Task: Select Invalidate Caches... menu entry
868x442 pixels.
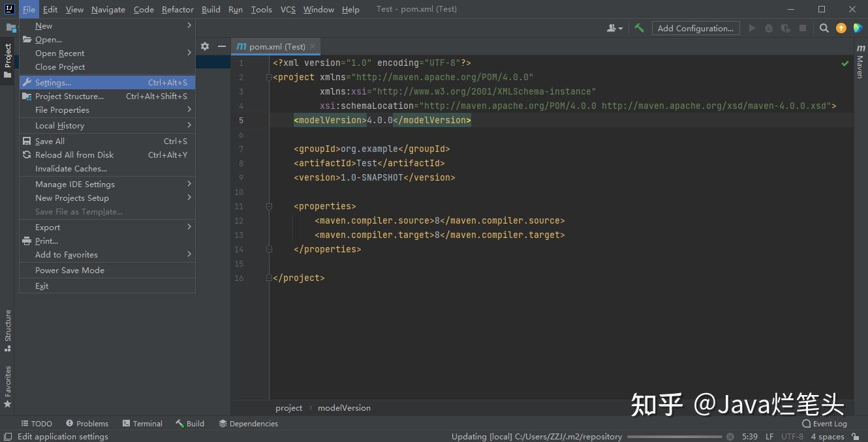Action: (107, 169)
